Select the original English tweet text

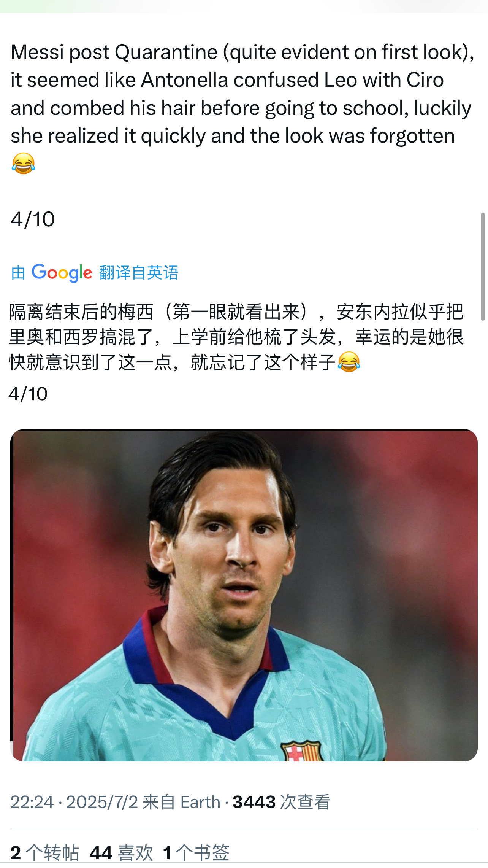(242, 108)
